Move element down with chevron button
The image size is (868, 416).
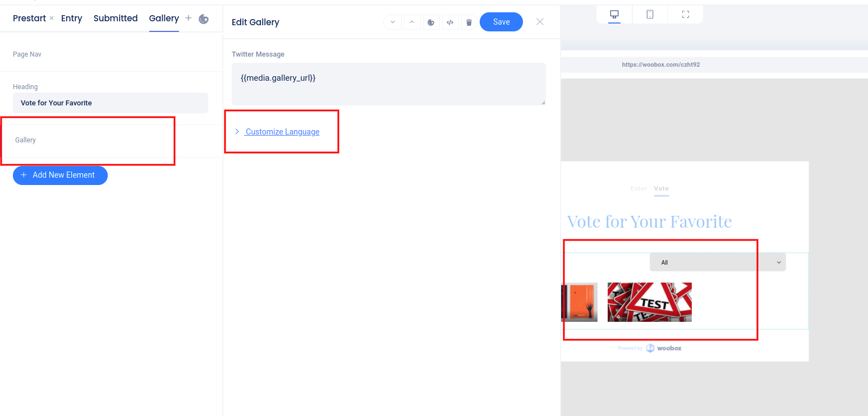click(x=393, y=22)
